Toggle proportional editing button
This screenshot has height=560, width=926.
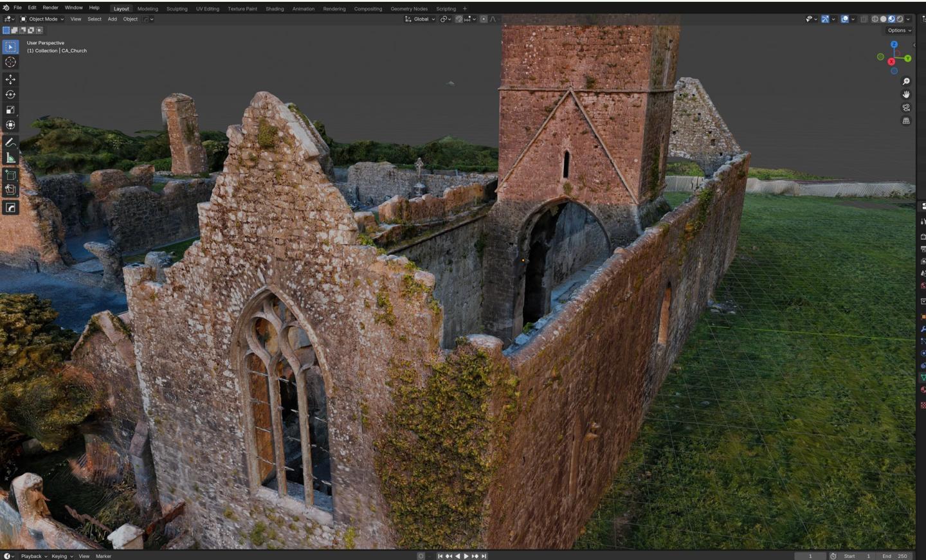pyautogui.click(x=484, y=19)
